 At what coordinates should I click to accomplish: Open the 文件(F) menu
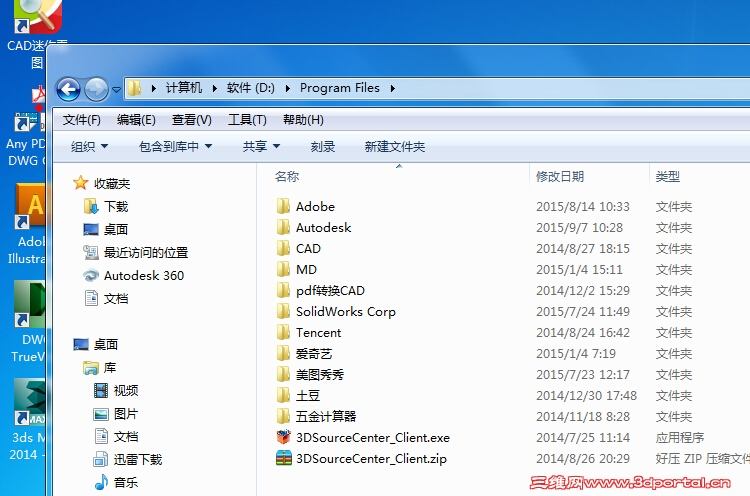tap(82, 120)
